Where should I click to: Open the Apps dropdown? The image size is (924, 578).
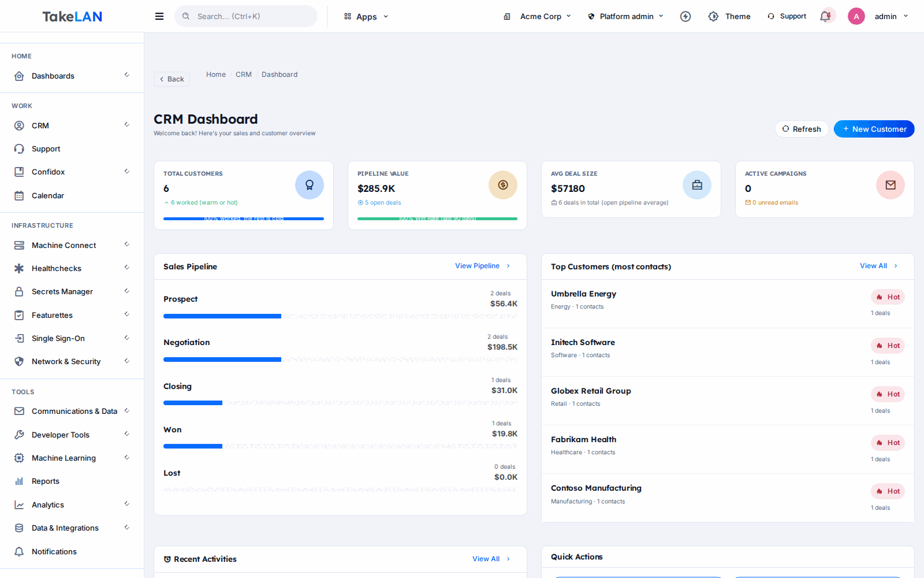click(x=366, y=16)
